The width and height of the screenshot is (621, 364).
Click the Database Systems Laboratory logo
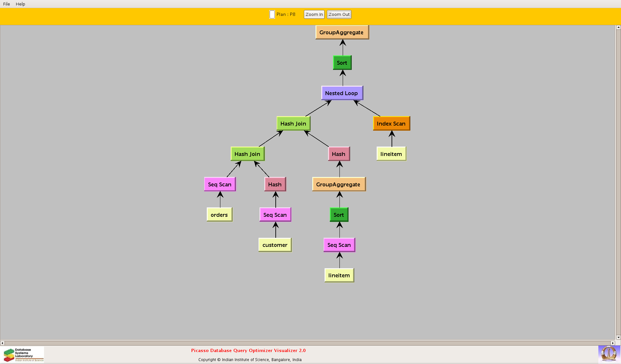23,355
